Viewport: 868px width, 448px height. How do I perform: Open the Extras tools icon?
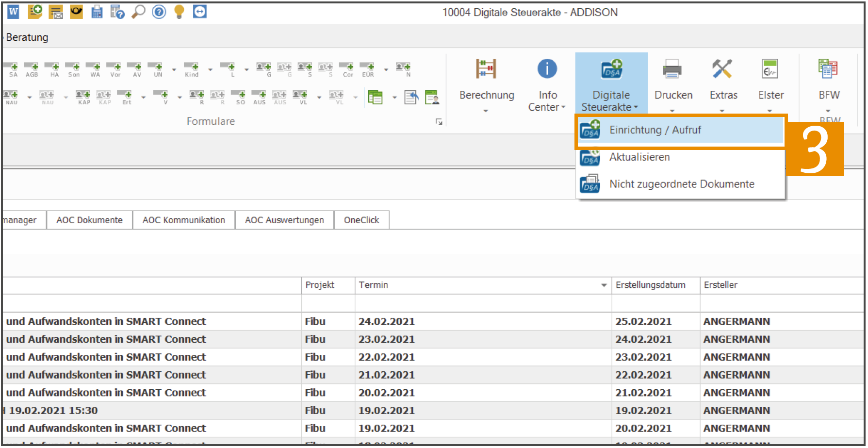722,69
